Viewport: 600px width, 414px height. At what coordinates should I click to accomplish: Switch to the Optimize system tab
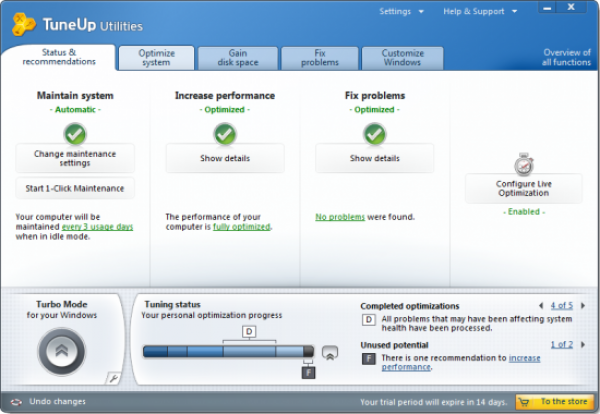157,58
